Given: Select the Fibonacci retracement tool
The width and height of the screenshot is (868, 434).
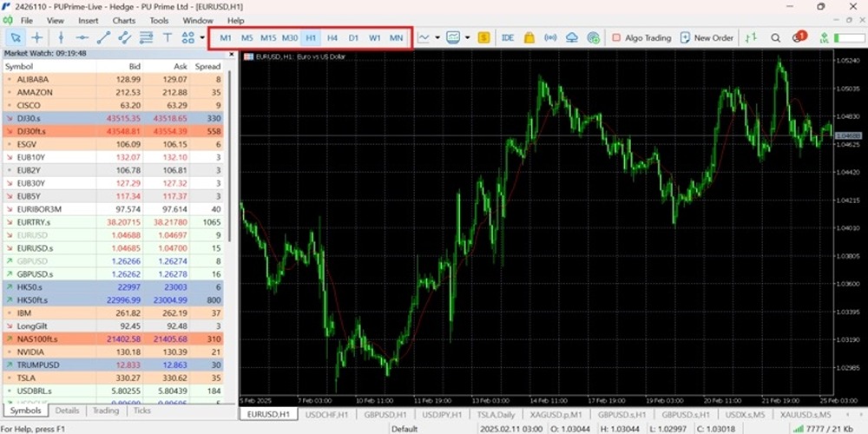Looking at the screenshot, I should tap(146, 37).
